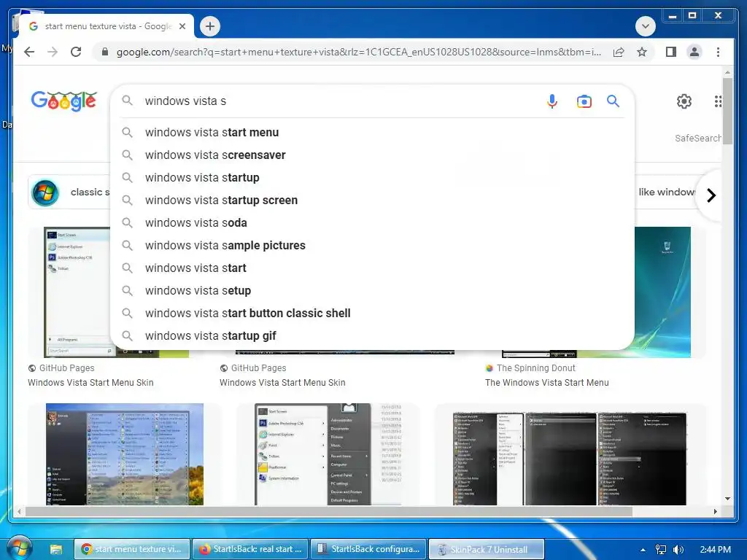Click the SafeSearch setting link
This screenshot has height=560, width=747.
(x=697, y=138)
